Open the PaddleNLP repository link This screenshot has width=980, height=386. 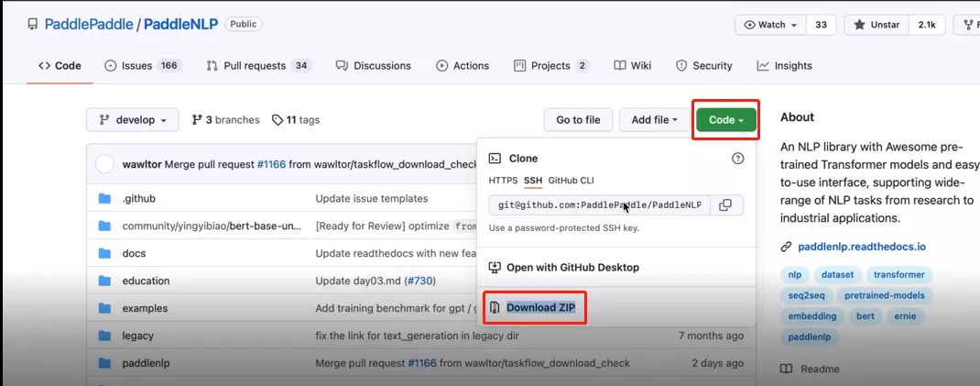pos(180,25)
